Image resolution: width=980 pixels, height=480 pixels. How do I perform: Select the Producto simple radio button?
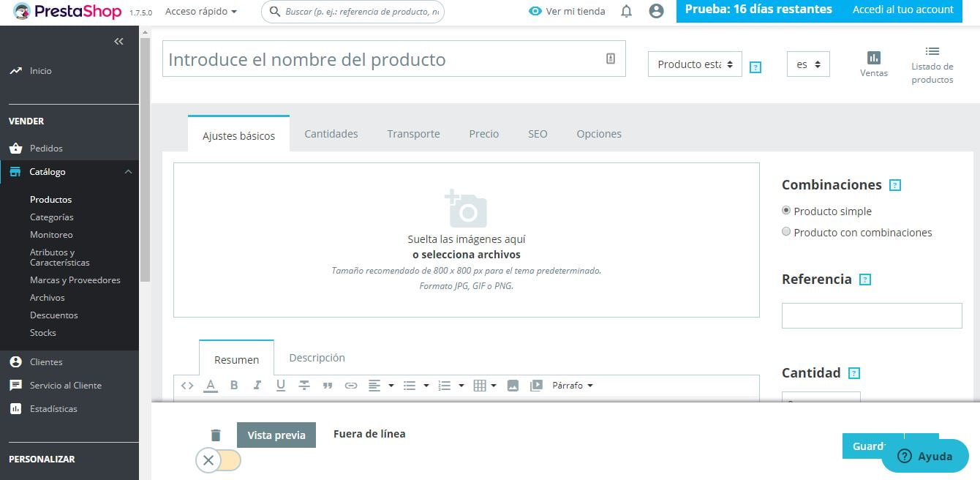click(x=786, y=211)
